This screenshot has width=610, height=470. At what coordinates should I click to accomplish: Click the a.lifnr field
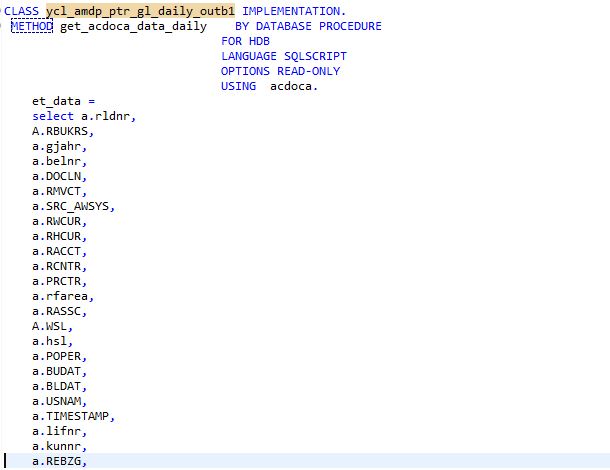tap(60, 431)
